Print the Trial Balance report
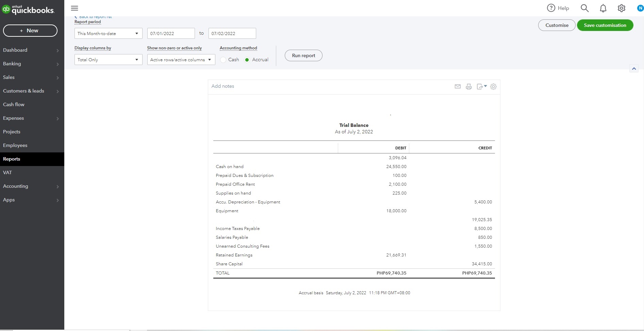The height and width of the screenshot is (331, 644). [x=469, y=86]
